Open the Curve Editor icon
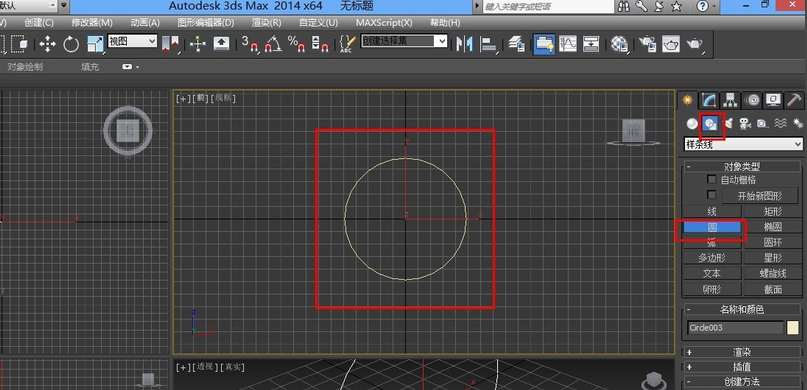This screenshot has height=390, width=807. point(568,44)
